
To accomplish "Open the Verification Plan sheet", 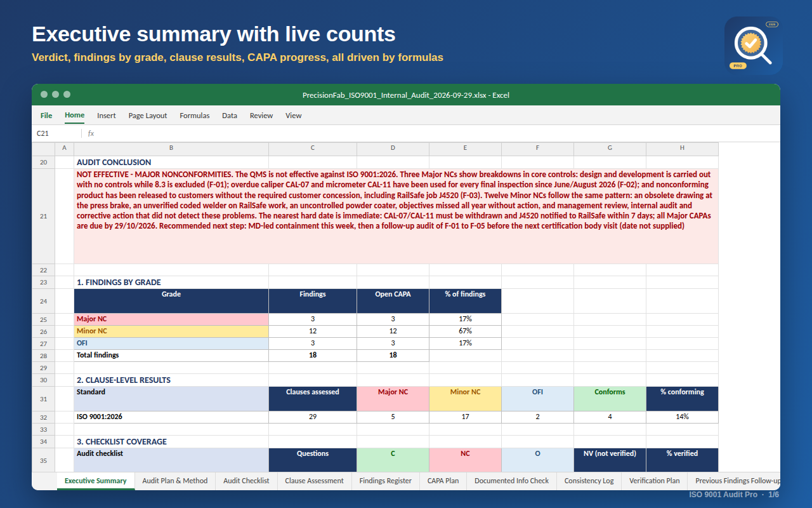I will tap(654, 481).
